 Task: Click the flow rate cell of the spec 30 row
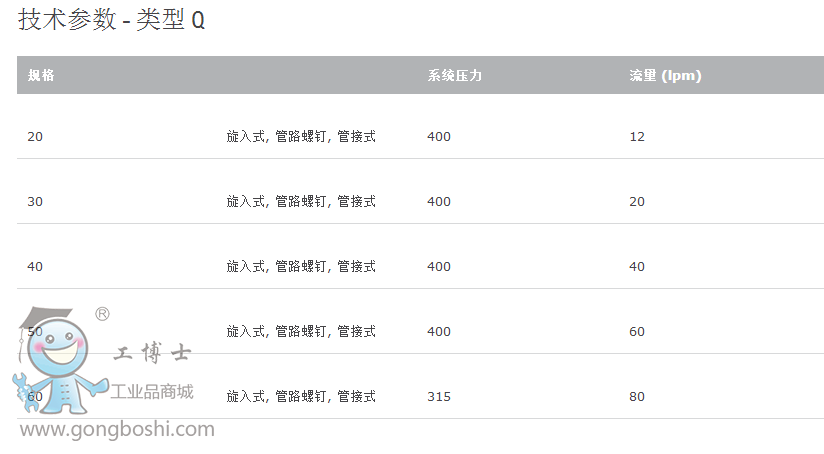[x=637, y=202]
